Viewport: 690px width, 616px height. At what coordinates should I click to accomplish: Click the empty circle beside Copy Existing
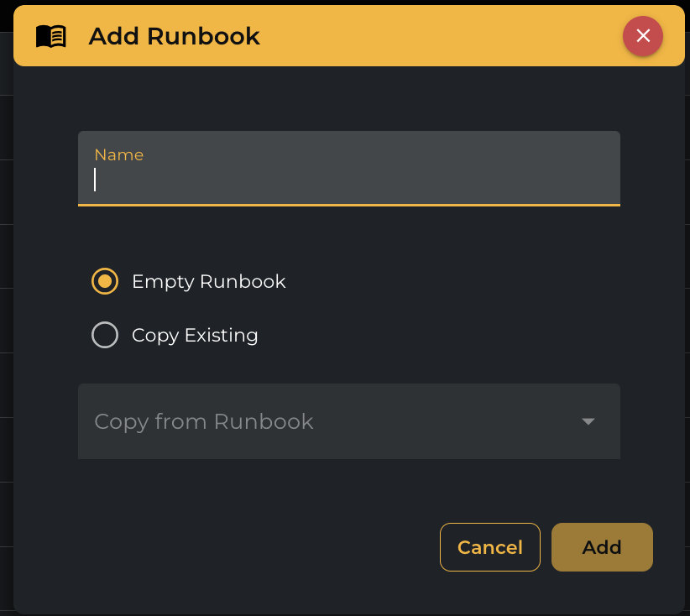point(105,336)
